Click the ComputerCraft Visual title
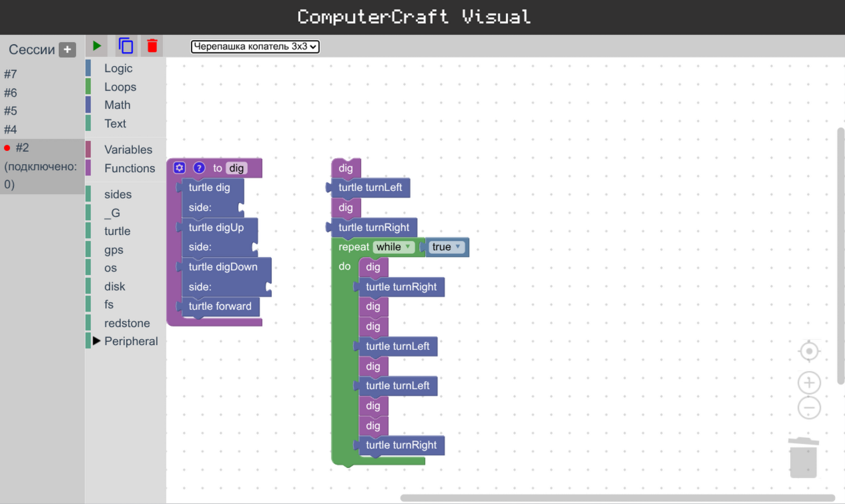 tap(414, 17)
